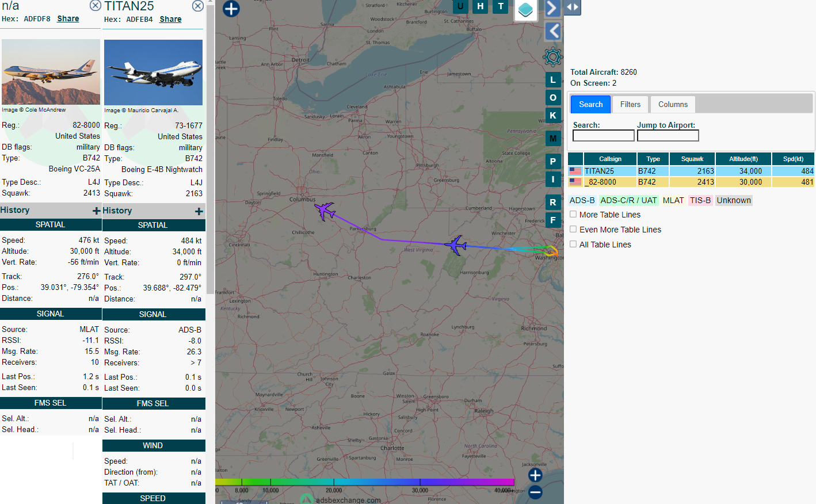The height and width of the screenshot is (504, 816).
Task: Click registration 73-1677 value
Action: [189, 125]
